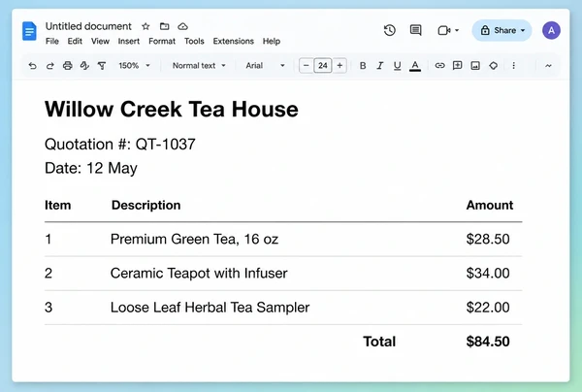Star the Untitled document
This screenshot has width=582, height=392.
145,26
